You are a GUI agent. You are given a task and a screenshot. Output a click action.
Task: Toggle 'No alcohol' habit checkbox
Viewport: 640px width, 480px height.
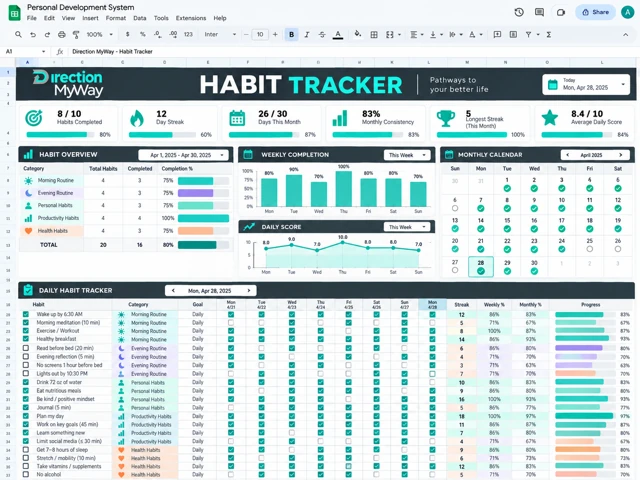[x=26, y=475]
